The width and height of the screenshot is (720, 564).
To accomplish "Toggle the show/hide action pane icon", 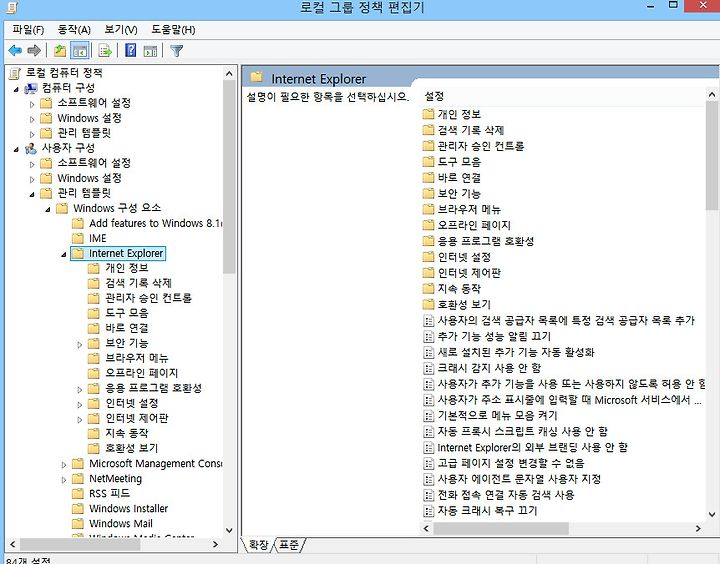I will click(x=150, y=51).
